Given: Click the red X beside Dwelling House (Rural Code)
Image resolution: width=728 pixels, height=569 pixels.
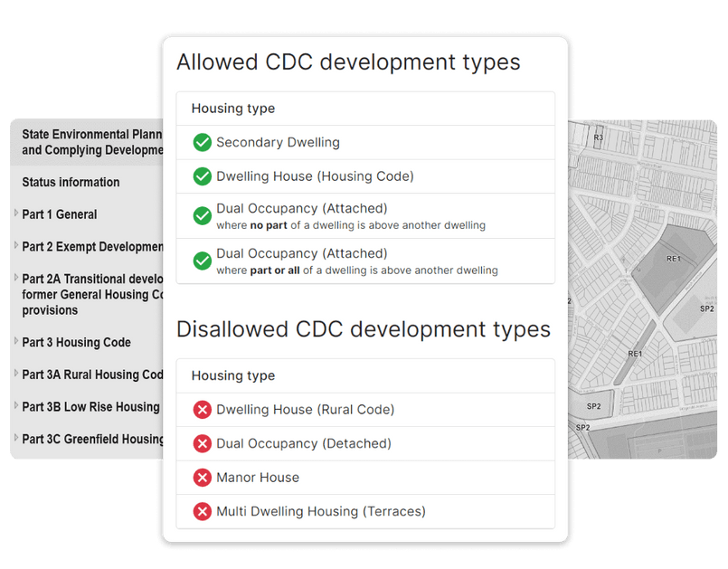Looking at the screenshot, I should tap(202, 410).
